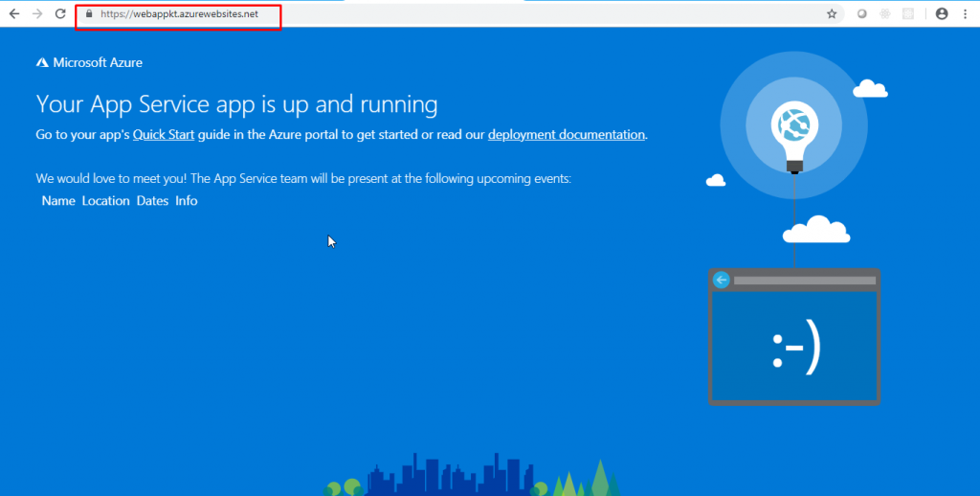Click the Microsoft Azure logo

tap(89, 62)
